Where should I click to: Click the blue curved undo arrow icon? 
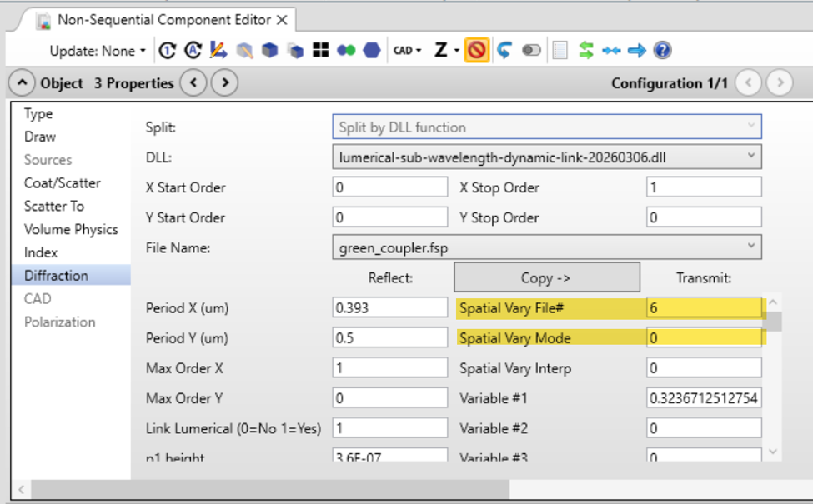click(x=504, y=50)
